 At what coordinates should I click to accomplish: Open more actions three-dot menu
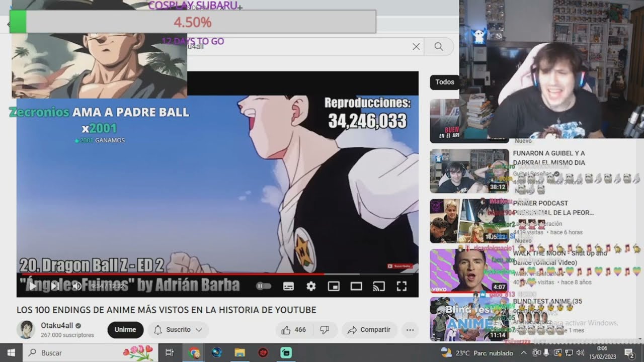click(410, 330)
